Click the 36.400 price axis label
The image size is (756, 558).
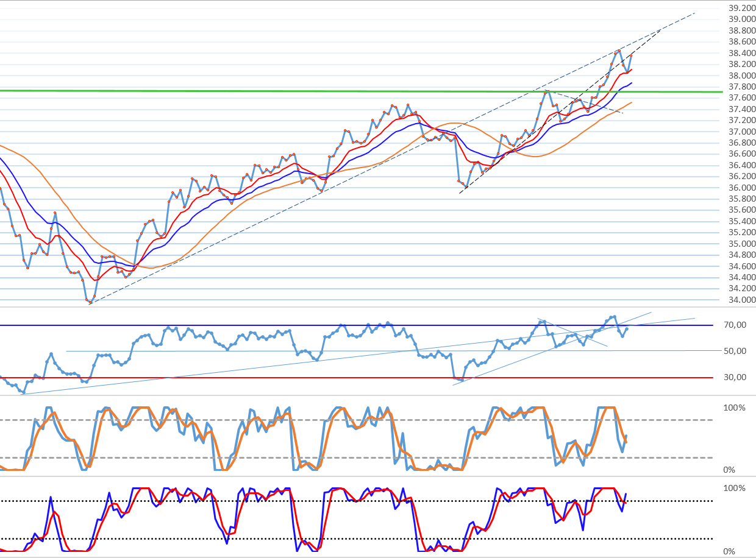[743, 165]
